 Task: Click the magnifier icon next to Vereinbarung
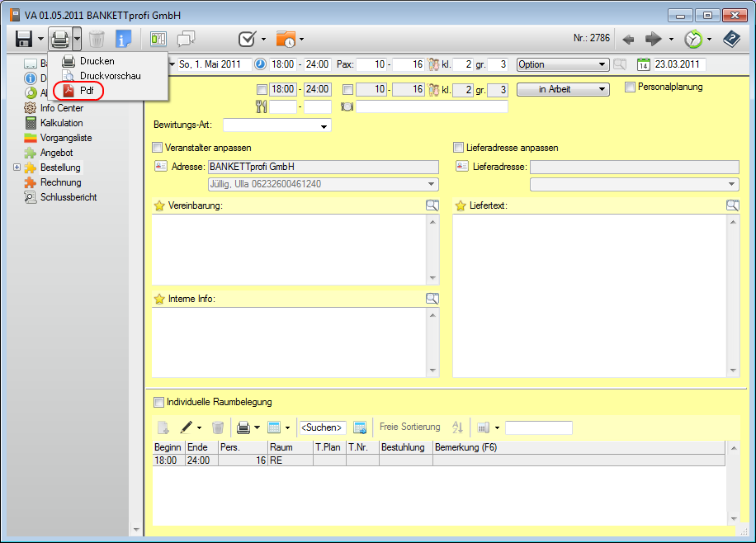click(432, 205)
